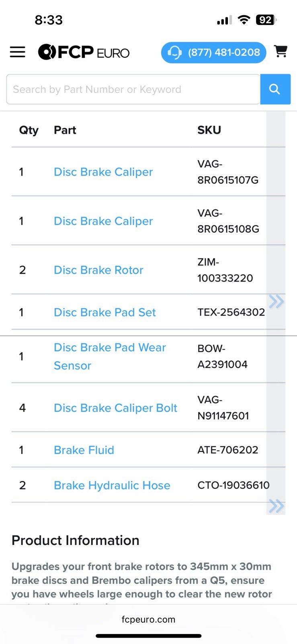
Task: Tap the battery indicator in status bar
Action: 266,20
